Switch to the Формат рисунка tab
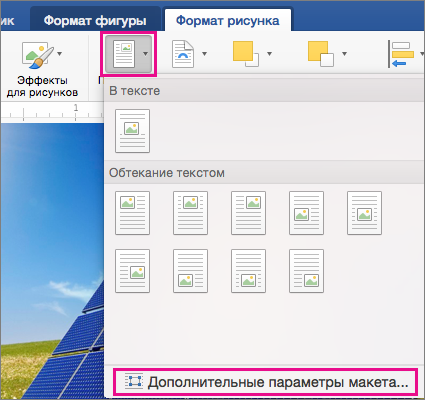 pos(227,21)
